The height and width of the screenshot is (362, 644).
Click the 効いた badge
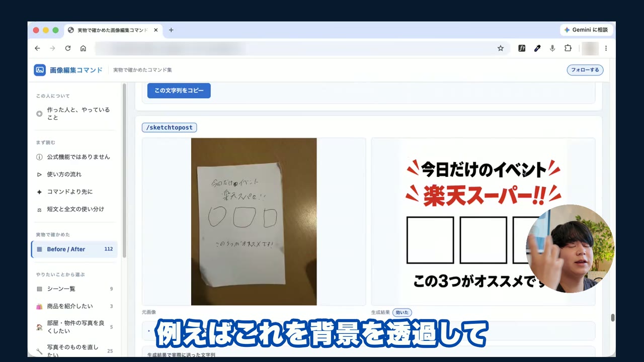[x=402, y=313]
